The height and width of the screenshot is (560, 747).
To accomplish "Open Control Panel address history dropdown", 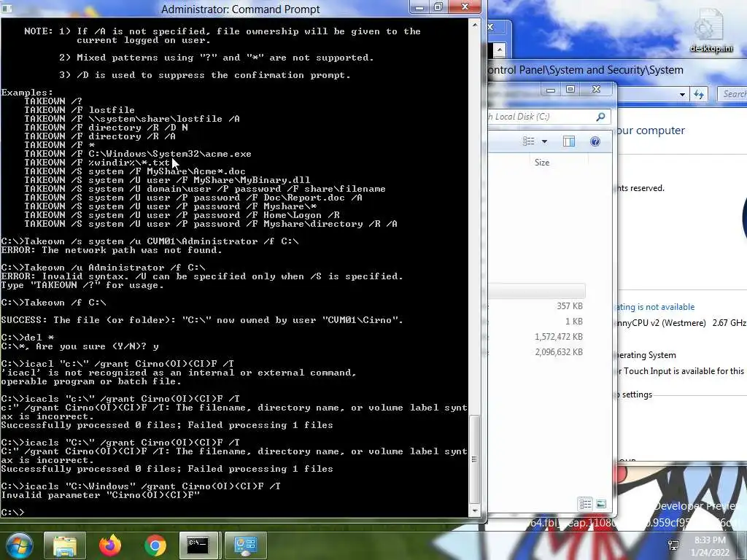I will 682,94.
